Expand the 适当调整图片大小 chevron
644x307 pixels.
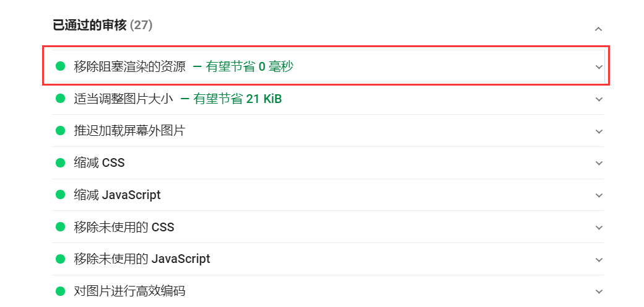tap(598, 99)
